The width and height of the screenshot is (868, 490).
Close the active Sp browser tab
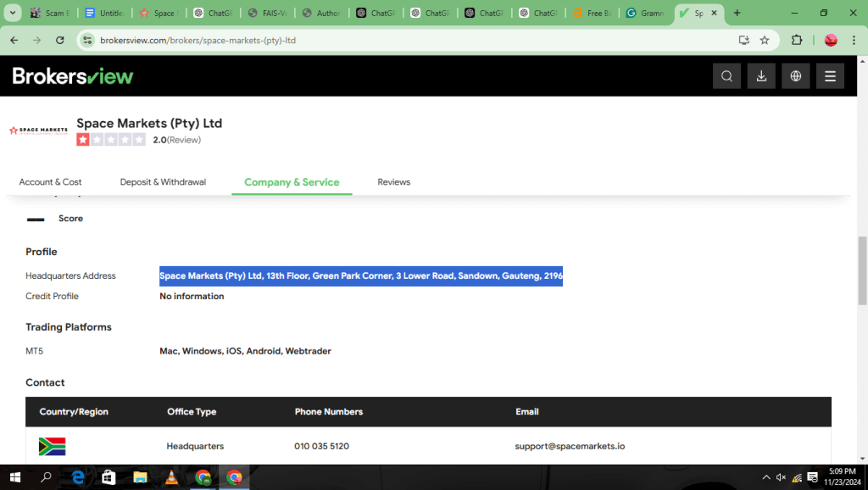[x=714, y=13]
